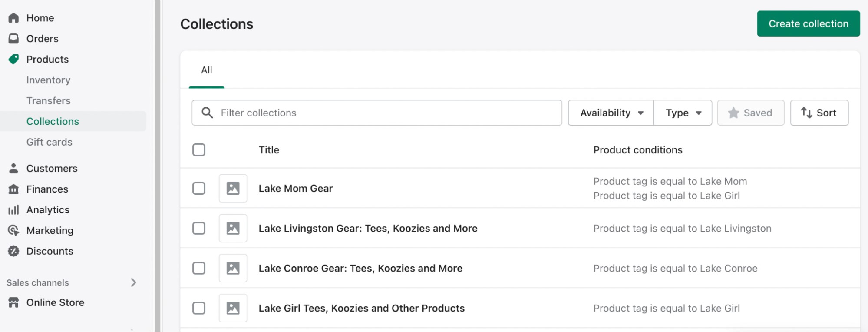Select the Lake Conroe Gear row checkbox

pos(199,268)
